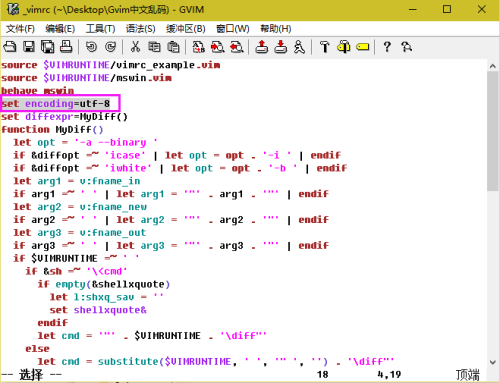Image resolution: width=500 pixels, height=383 pixels.
Task: Click the Find Help icon
Action: tap(406, 47)
